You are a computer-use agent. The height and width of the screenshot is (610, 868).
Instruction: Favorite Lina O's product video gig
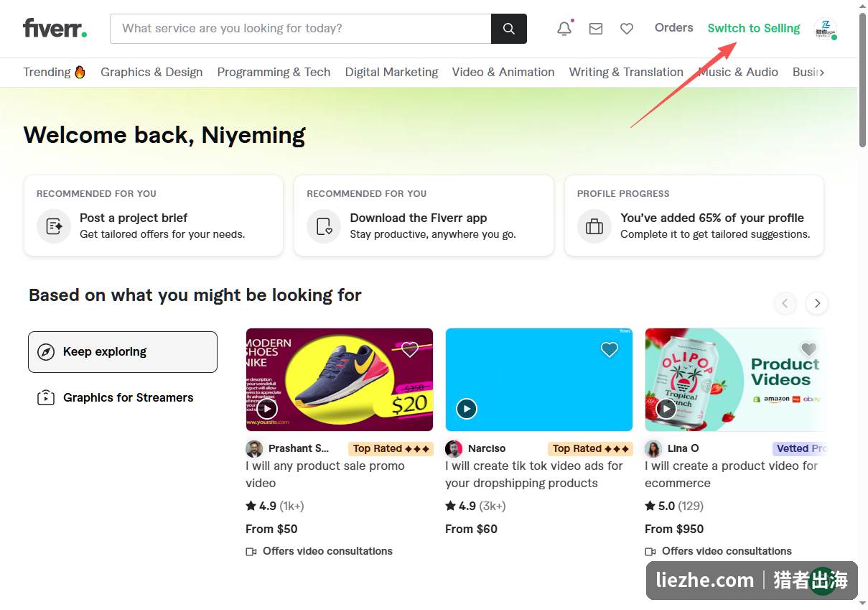(809, 350)
